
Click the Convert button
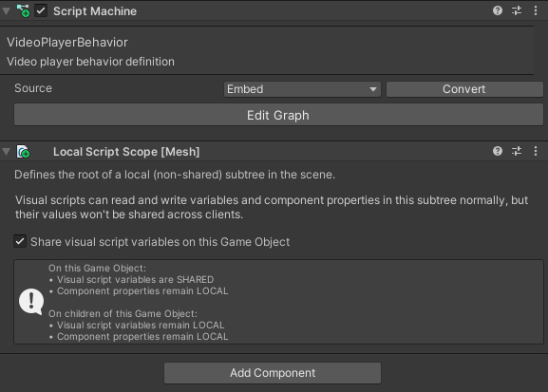click(x=464, y=89)
